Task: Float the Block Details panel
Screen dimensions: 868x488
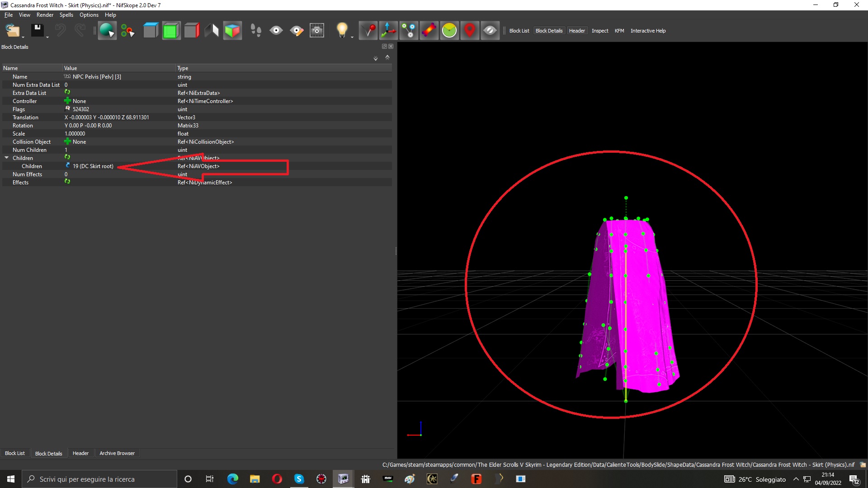Action: point(384,47)
